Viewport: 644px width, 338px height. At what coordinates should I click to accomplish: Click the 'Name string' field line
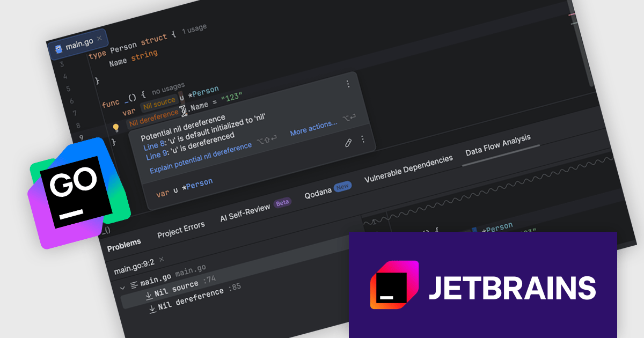tap(133, 58)
